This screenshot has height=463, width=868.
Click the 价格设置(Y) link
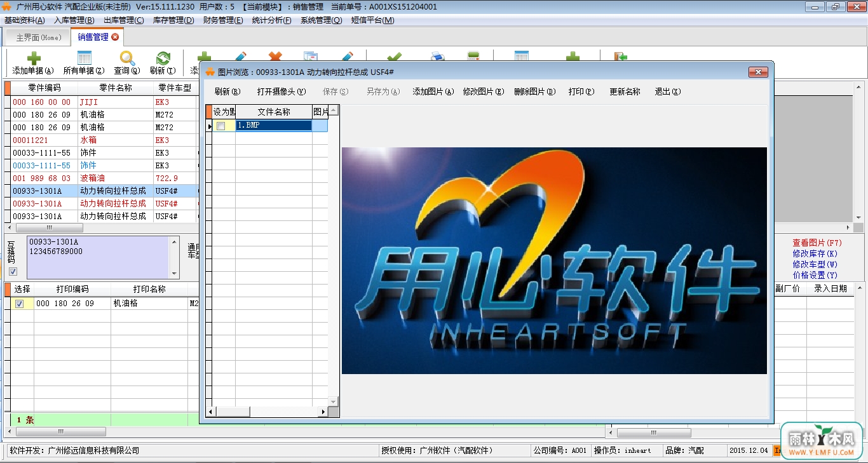click(815, 276)
